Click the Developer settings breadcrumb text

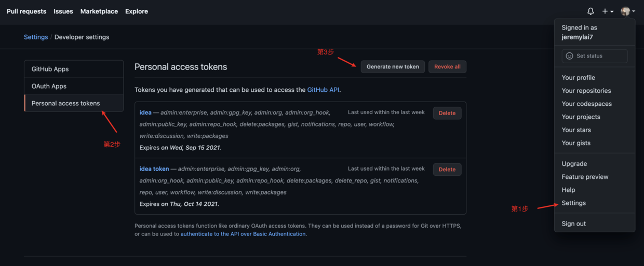(82, 37)
